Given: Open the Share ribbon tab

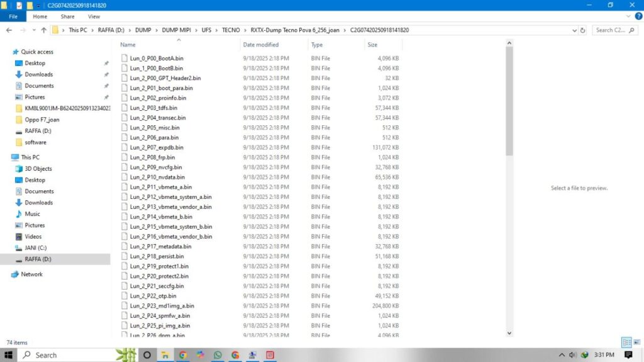Looking at the screenshot, I should tap(67, 16).
